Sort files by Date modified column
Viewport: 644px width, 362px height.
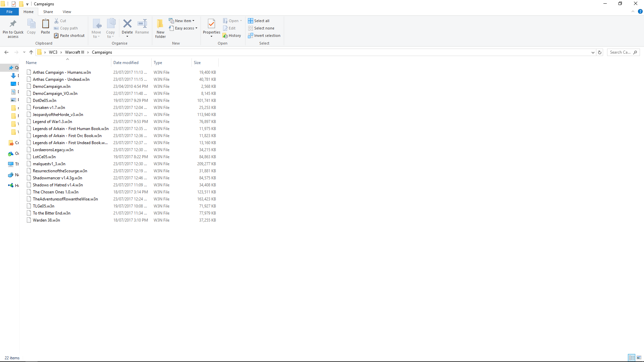131,63
